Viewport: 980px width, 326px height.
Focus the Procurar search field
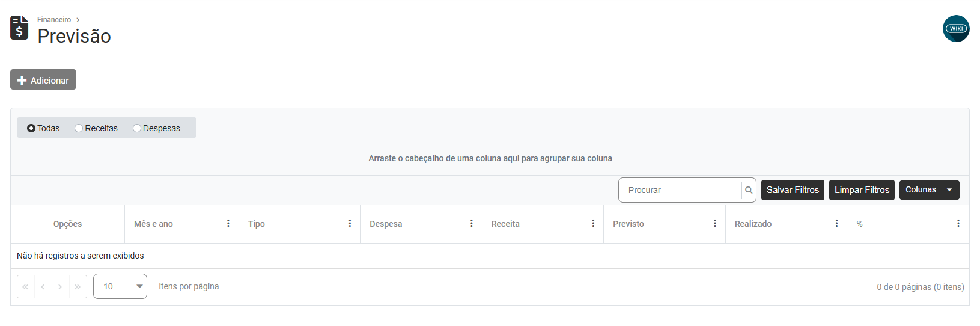680,190
